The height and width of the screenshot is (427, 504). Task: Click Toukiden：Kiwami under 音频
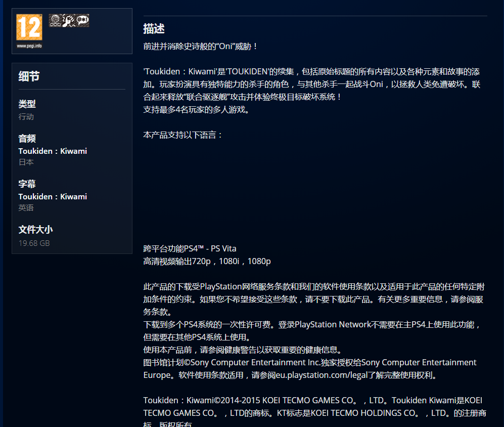[53, 151]
